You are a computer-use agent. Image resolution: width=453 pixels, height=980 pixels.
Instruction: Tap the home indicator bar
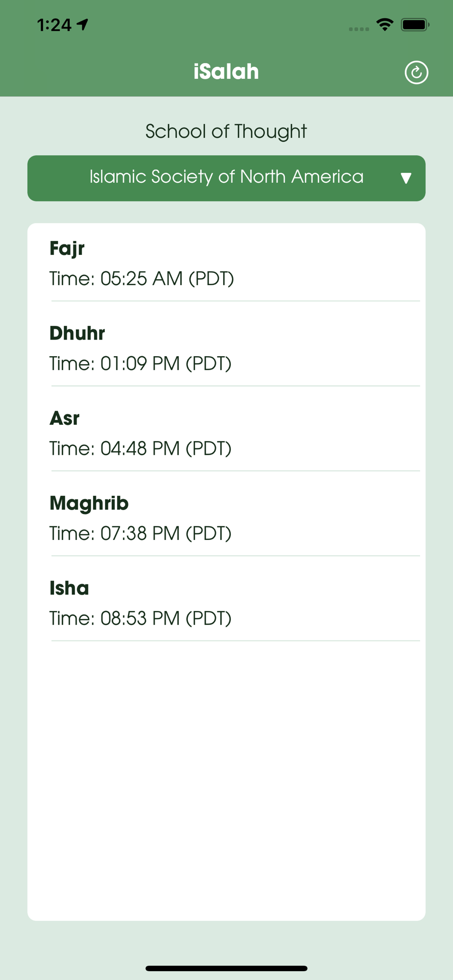[226, 968]
